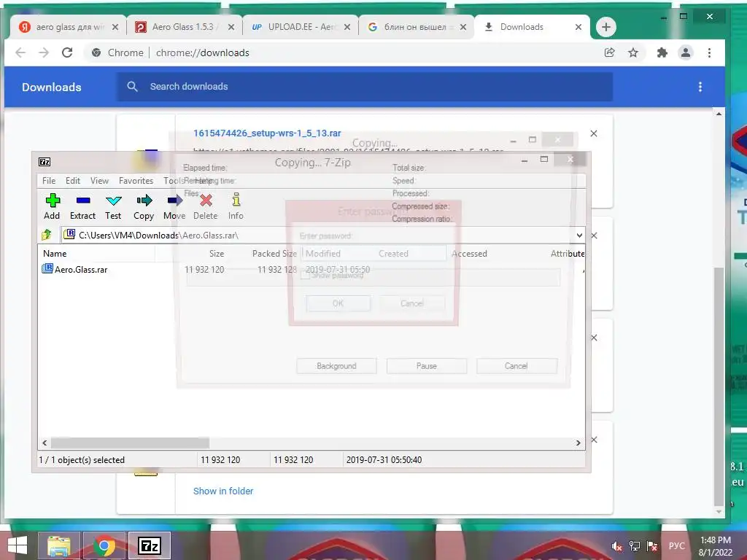This screenshot has height=560, width=747.
Task: Click the network tray icon
Action: tap(635, 546)
